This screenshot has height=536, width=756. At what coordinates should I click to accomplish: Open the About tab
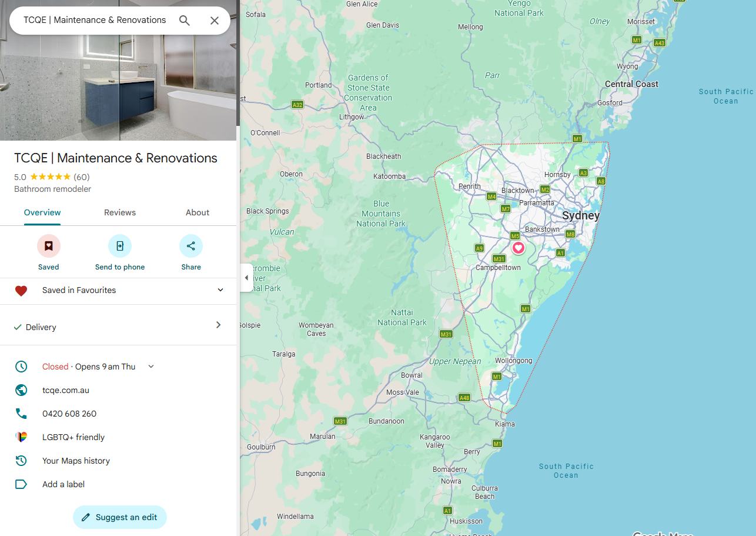(198, 212)
